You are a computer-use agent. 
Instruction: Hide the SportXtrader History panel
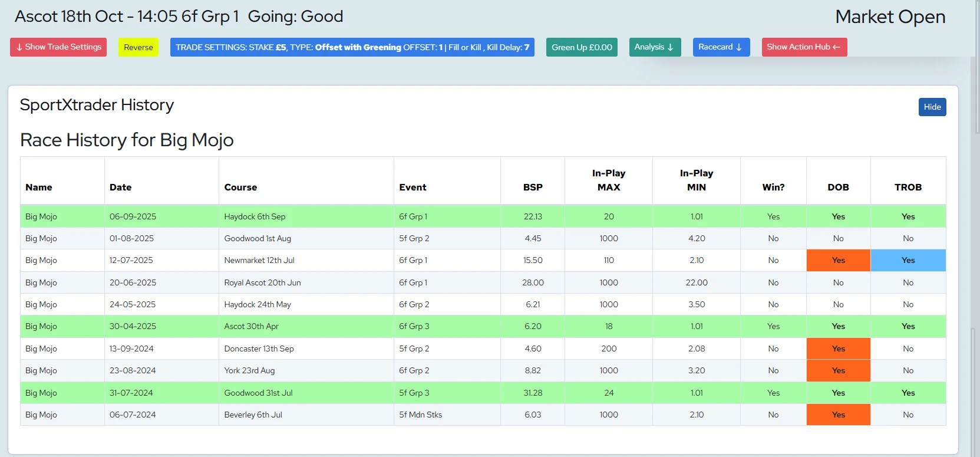pyautogui.click(x=932, y=107)
